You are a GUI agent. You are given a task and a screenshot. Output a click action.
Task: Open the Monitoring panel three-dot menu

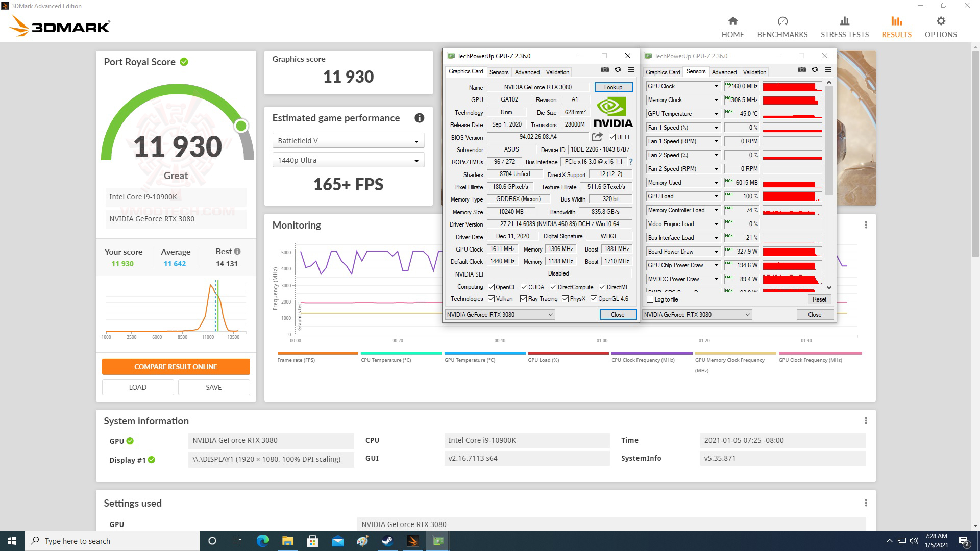tap(865, 223)
